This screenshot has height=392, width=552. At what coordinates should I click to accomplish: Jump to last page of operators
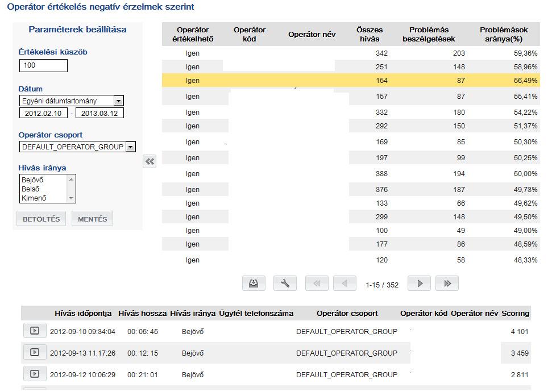pos(447,283)
